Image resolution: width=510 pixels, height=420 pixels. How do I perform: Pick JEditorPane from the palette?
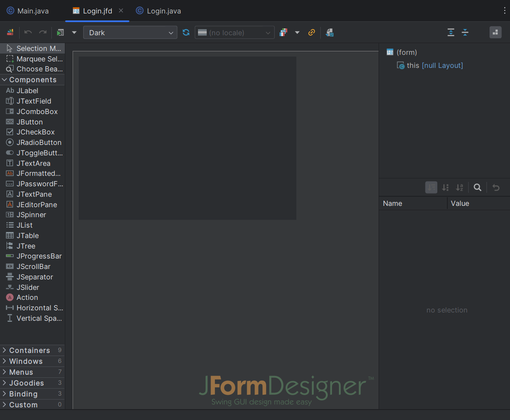pyautogui.click(x=33, y=205)
